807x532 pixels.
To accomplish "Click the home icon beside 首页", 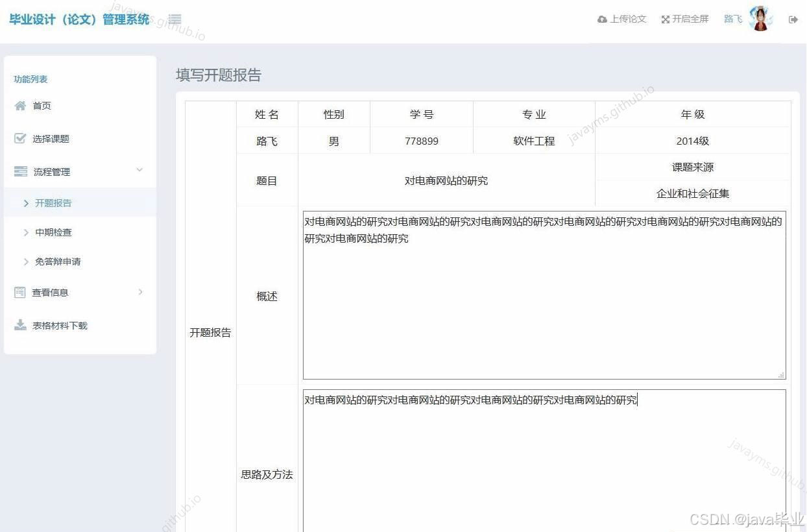I will (x=20, y=106).
